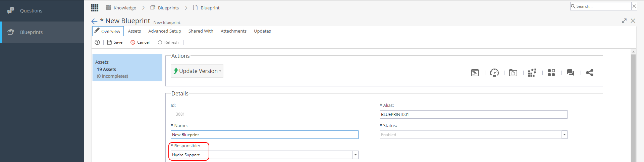Screen dimensions: 644x162
Task: Open the Update Version dropdown
Action: (197, 71)
